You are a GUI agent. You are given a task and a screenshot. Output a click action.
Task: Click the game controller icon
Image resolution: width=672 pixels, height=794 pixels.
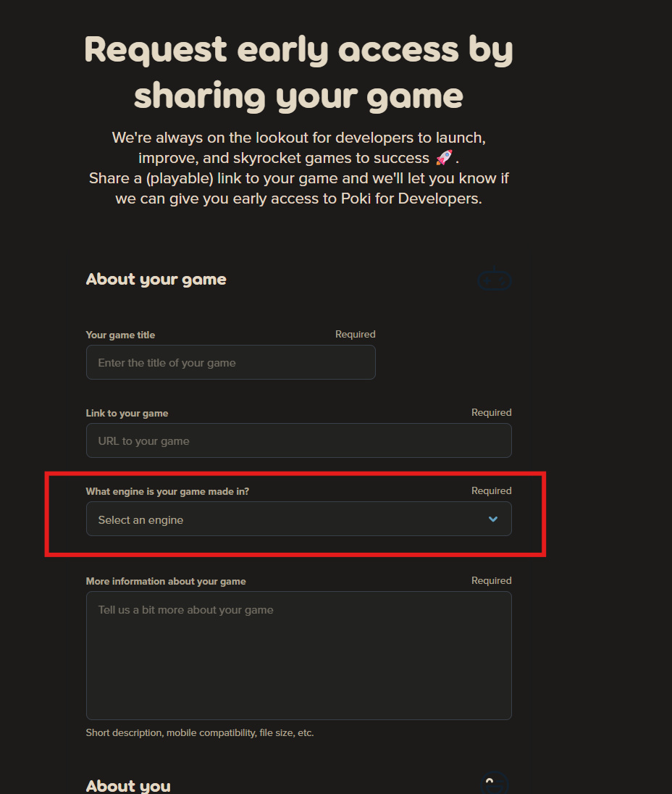coord(495,280)
